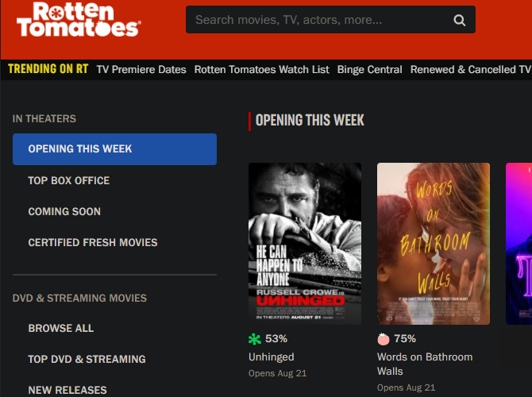Open Certified Fresh Movies

[93, 242]
